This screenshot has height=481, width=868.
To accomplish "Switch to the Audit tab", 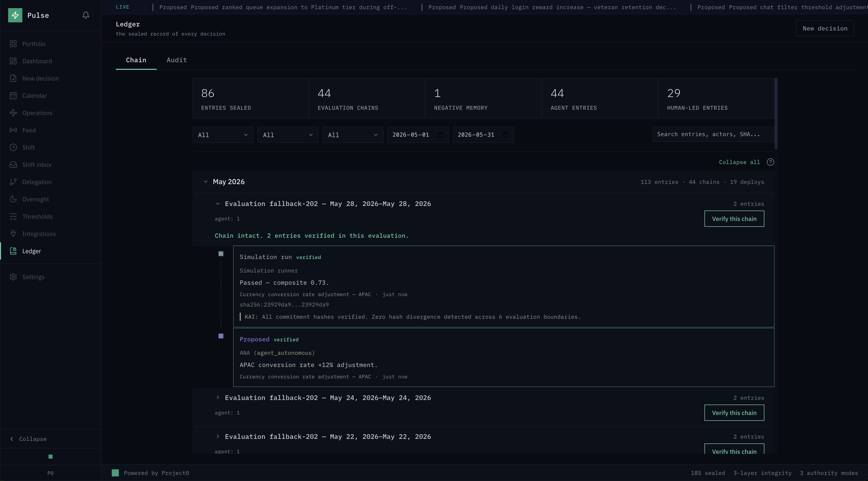I will (177, 60).
